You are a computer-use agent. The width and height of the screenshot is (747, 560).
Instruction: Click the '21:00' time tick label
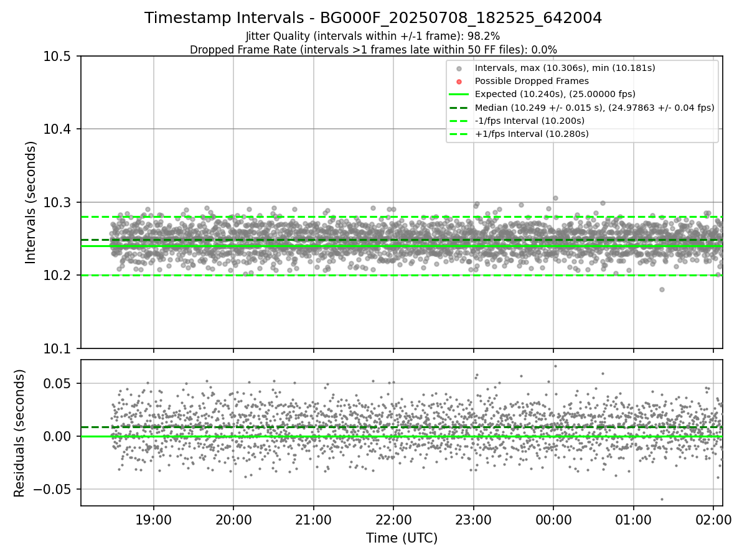(313, 520)
